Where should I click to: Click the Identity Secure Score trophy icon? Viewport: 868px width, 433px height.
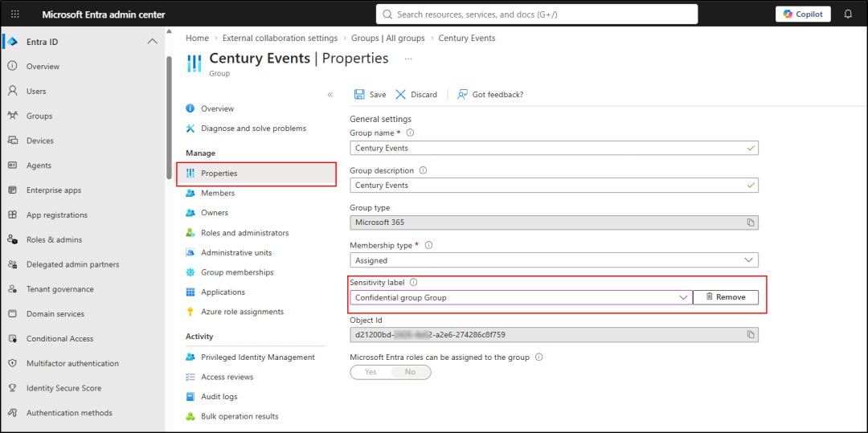(x=12, y=388)
